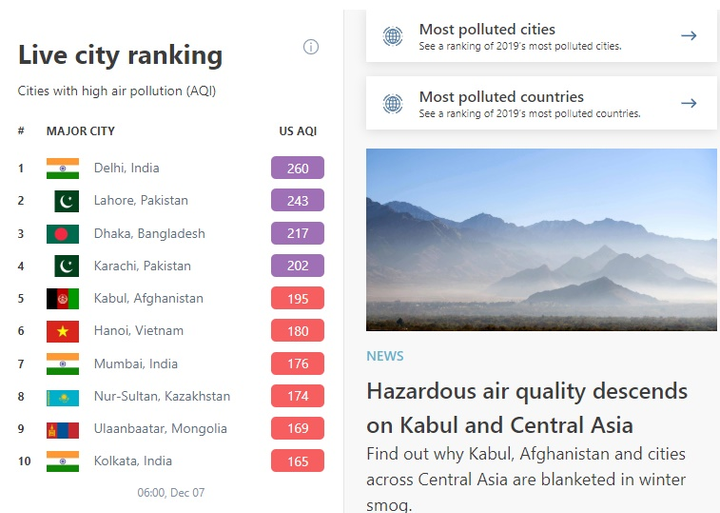Open the Lahore, Pakistan ranking entry
The width and height of the screenshot is (720, 513).
(140, 201)
